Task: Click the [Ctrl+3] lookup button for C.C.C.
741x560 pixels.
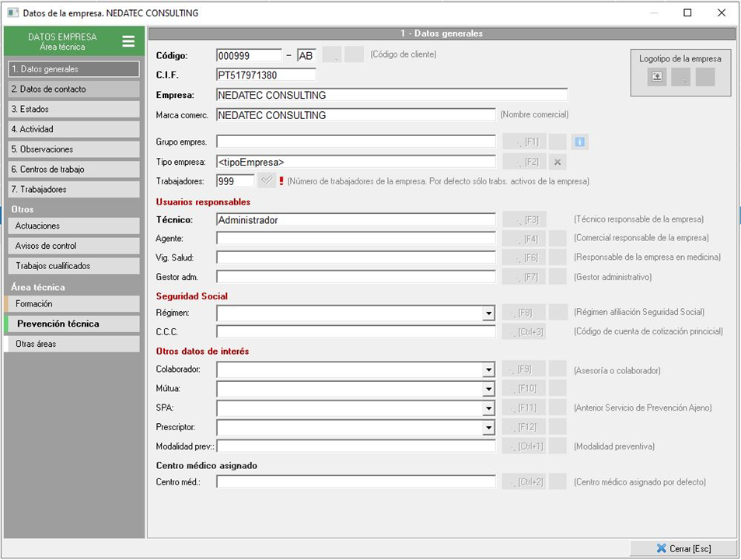Action: click(525, 332)
